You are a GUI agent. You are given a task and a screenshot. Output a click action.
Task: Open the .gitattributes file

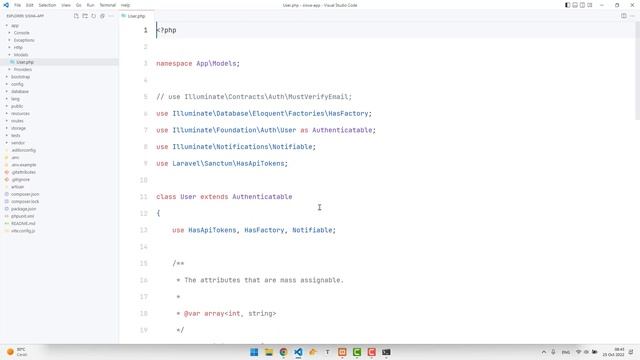click(23, 172)
